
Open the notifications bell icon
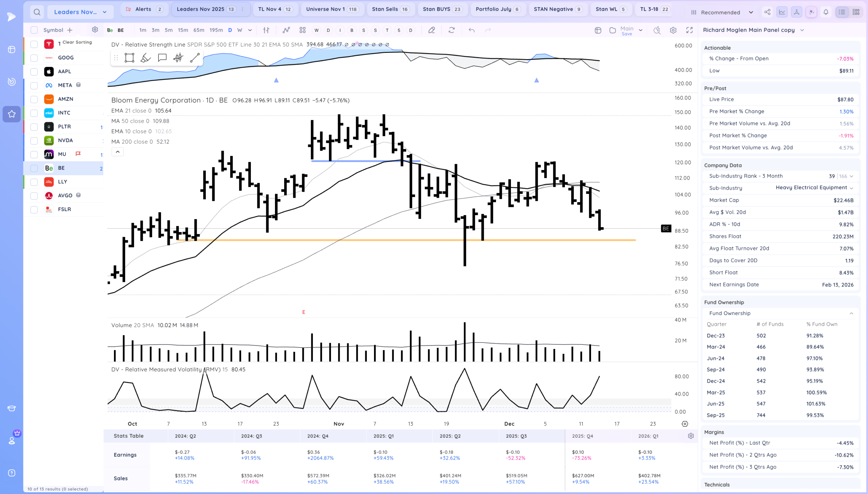pos(826,12)
